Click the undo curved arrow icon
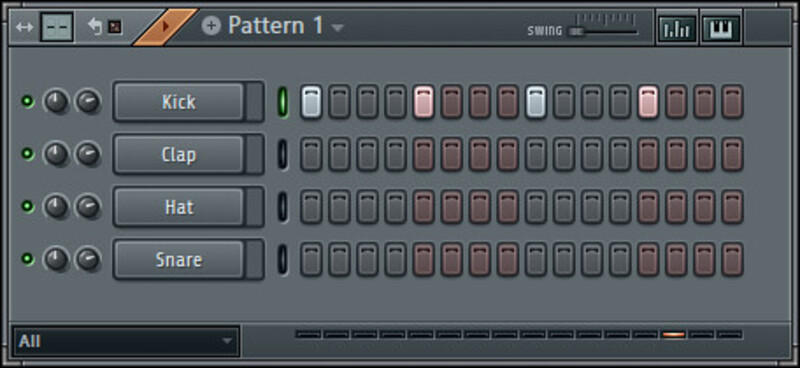Screen dimensions: 800x368 [95, 27]
